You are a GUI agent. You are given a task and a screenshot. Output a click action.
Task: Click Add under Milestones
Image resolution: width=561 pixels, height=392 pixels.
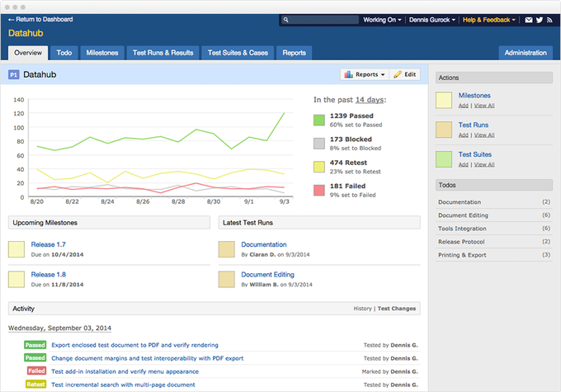coord(463,106)
